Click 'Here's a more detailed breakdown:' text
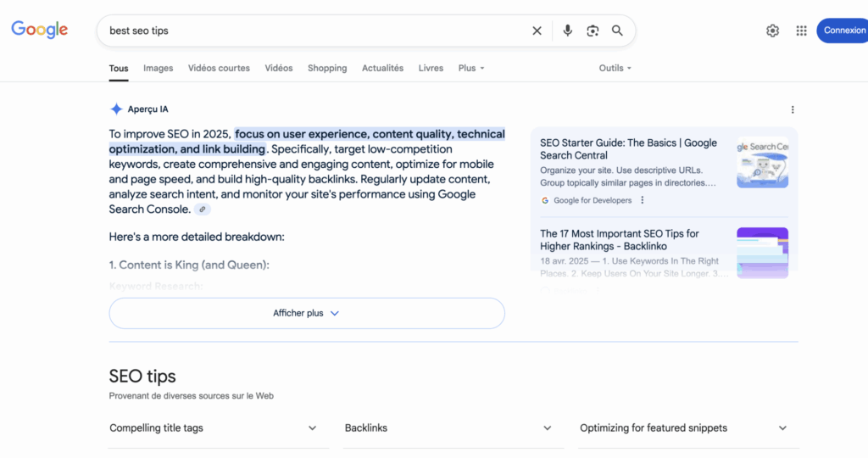 (x=197, y=237)
